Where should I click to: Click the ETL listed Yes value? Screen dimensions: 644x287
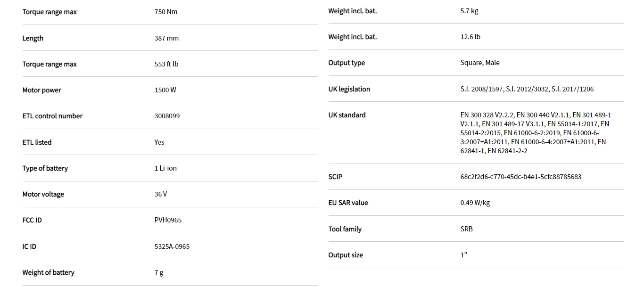pos(159,142)
